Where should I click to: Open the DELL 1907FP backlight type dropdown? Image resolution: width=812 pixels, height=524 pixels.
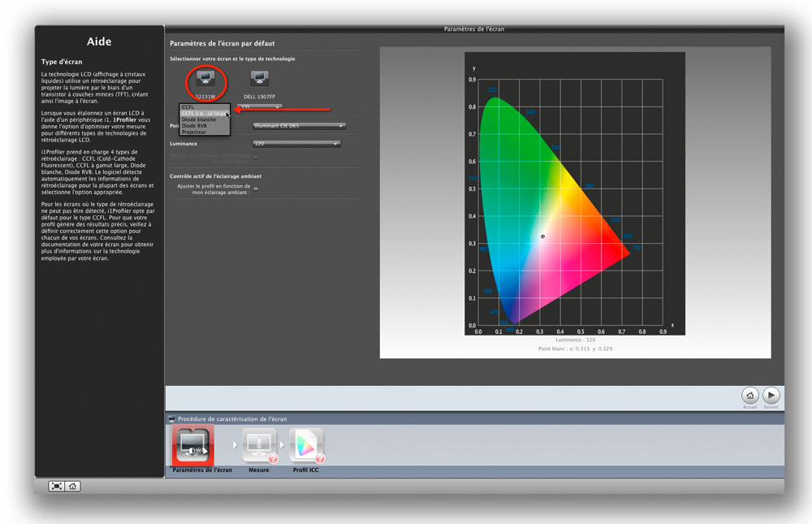pyautogui.click(x=260, y=106)
